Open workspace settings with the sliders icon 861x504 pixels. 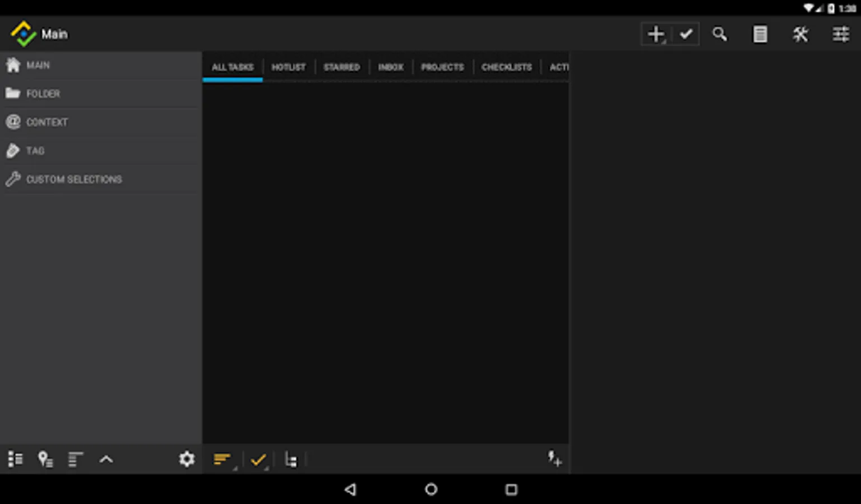pyautogui.click(x=840, y=34)
